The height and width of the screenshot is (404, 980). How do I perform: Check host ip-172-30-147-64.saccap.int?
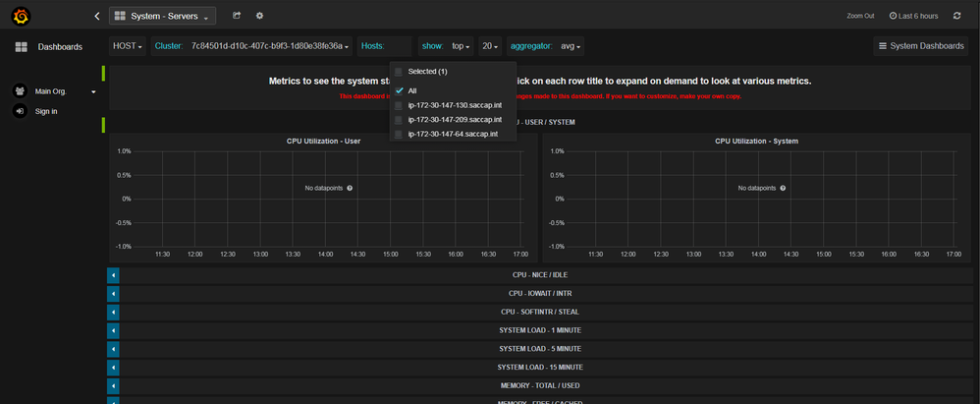tap(399, 134)
